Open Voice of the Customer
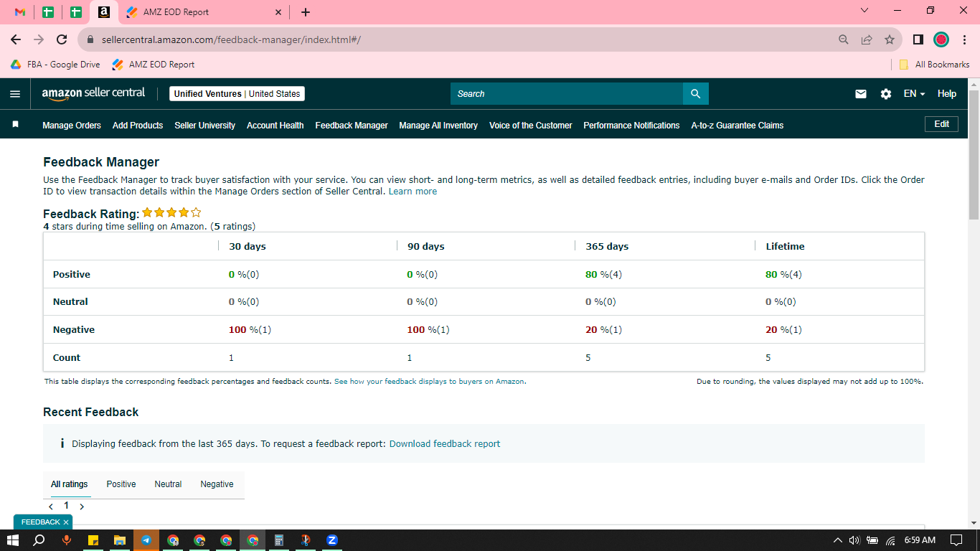 [531, 126]
